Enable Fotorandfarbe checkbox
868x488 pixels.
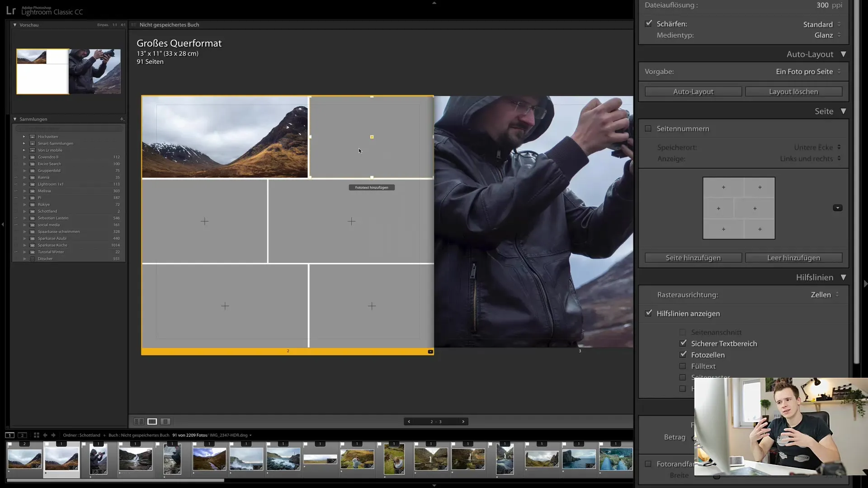(648, 464)
